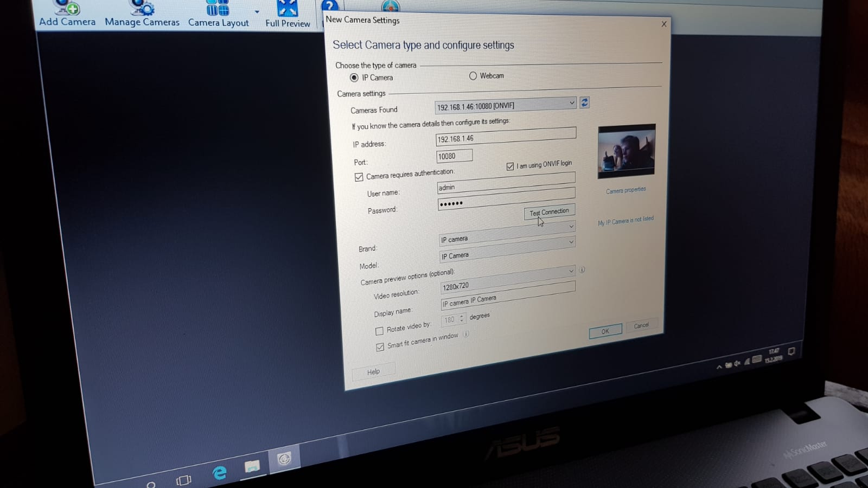The width and height of the screenshot is (868, 488).
Task: Open File Explorer from the taskbar
Action: tap(252, 466)
